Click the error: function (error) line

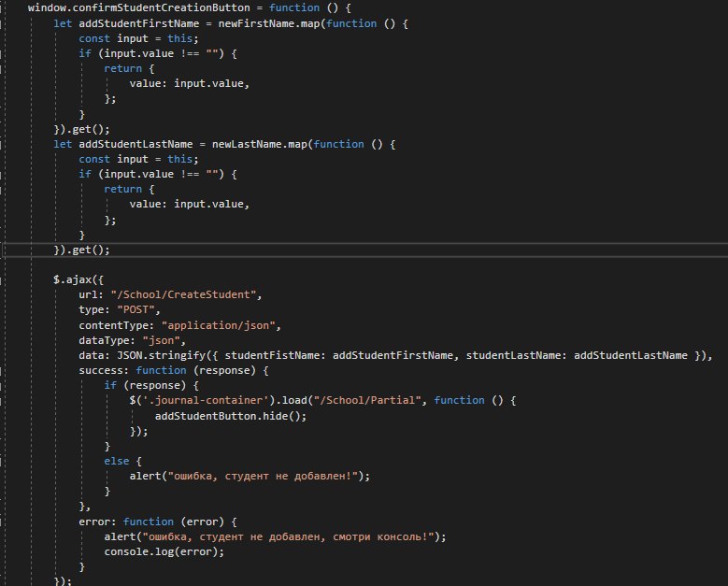point(158,522)
